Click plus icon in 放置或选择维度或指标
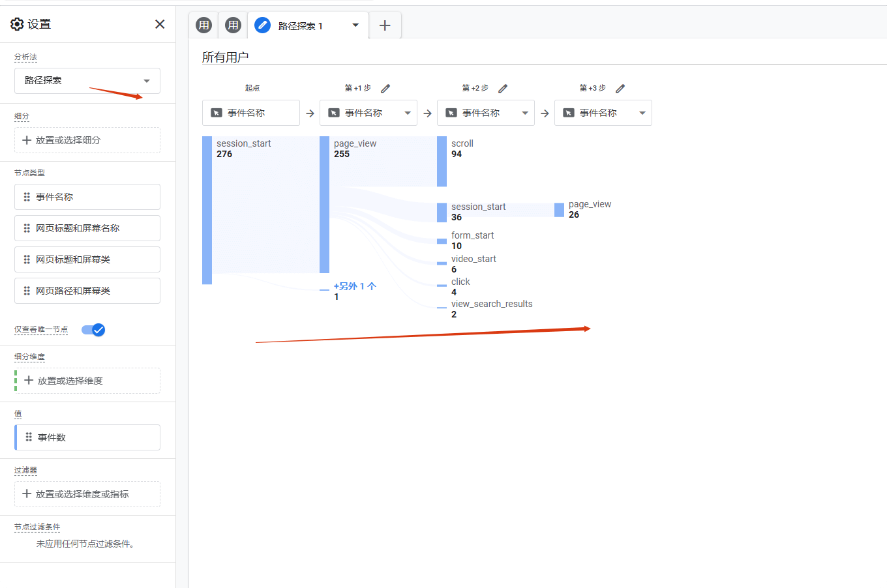 [27, 494]
